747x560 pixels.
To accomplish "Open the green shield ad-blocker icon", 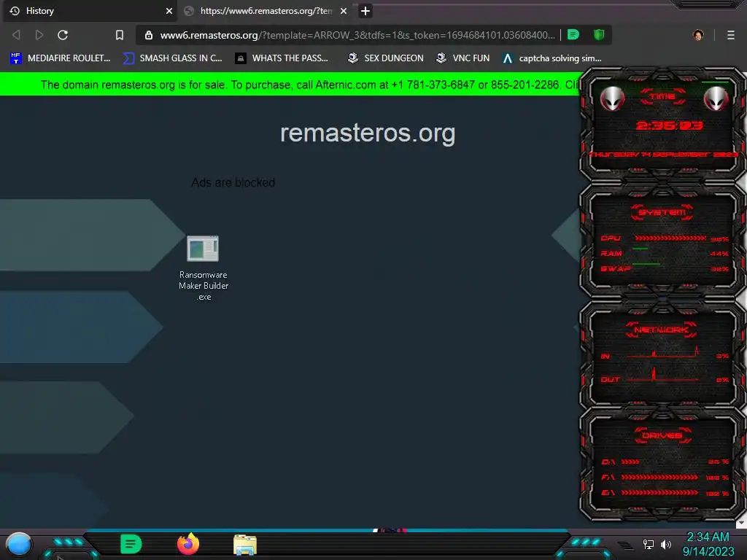I will pos(599,35).
